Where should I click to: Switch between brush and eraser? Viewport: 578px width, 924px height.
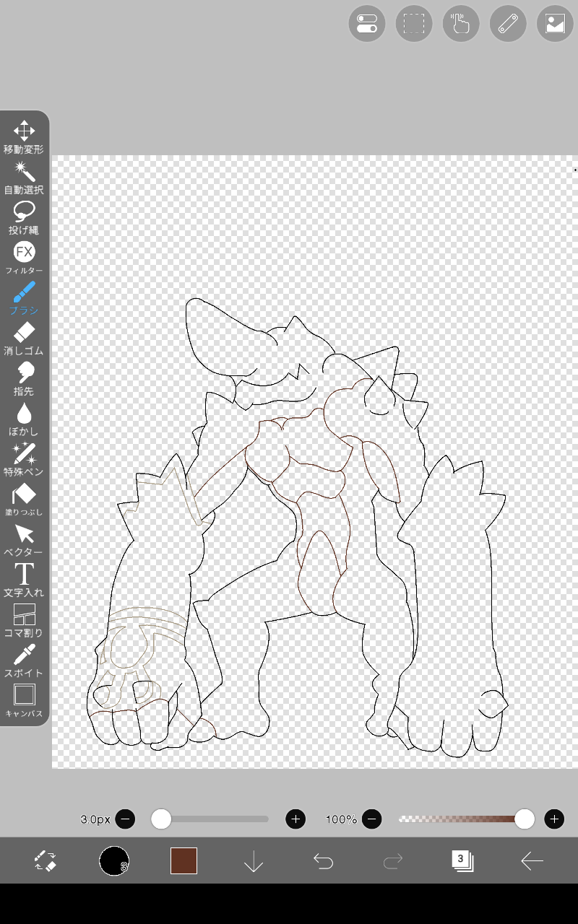pos(45,860)
